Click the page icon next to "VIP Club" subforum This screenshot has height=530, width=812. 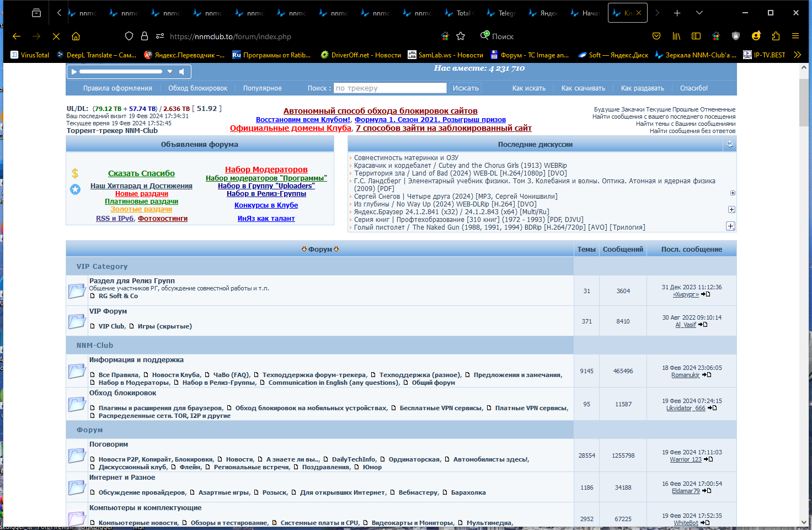click(x=92, y=326)
